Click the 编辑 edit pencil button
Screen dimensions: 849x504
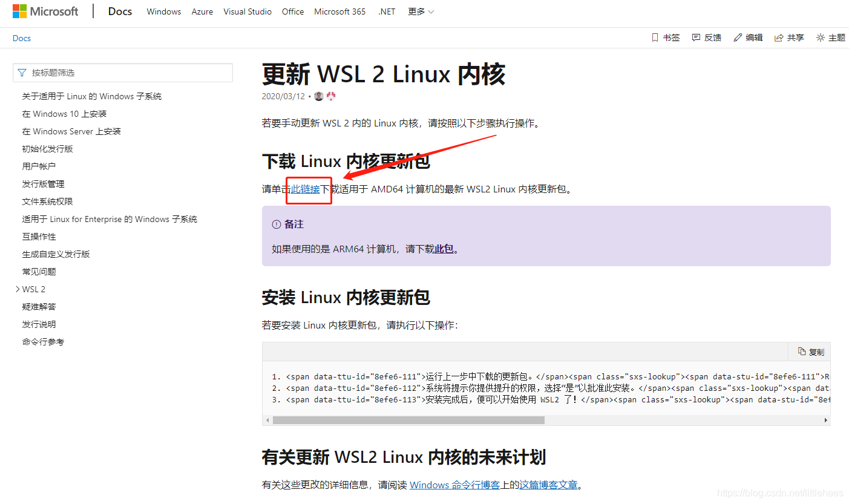[x=748, y=38]
